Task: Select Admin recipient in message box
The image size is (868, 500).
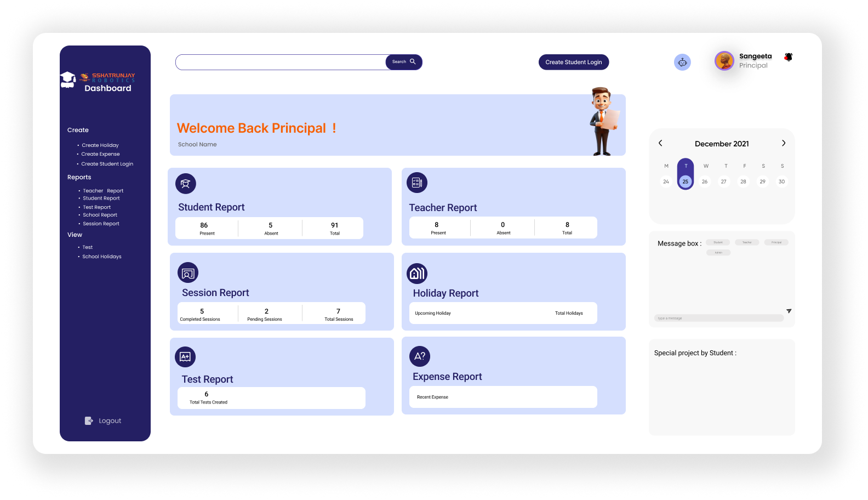Action: [718, 253]
